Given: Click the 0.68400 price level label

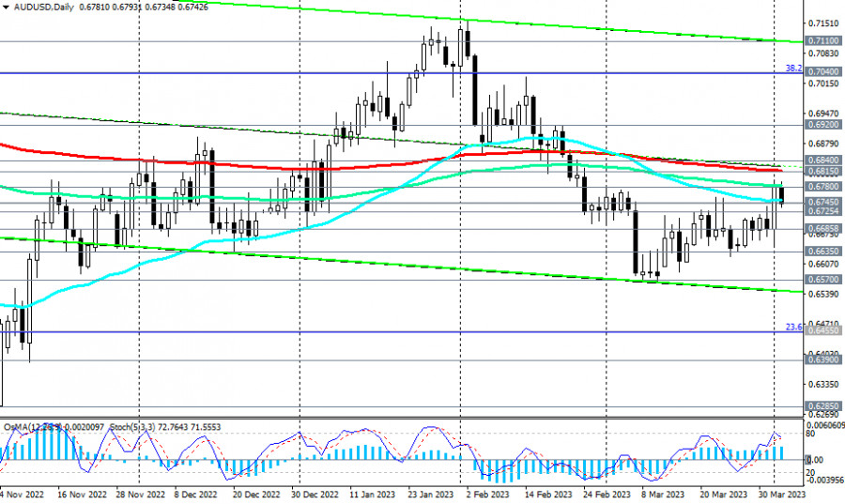Looking at the screenshot, I should (822, 160).
